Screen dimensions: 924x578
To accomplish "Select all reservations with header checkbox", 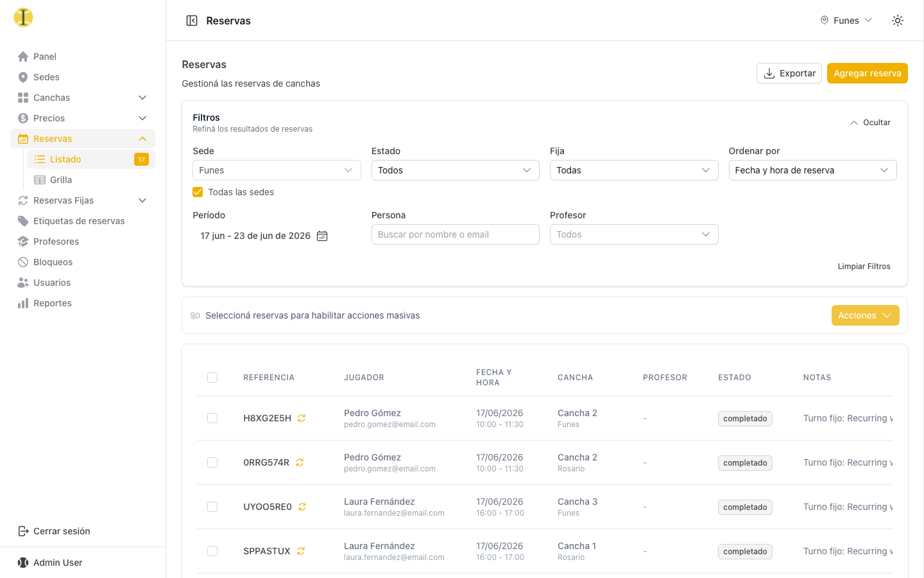I will tap(212, 378).
